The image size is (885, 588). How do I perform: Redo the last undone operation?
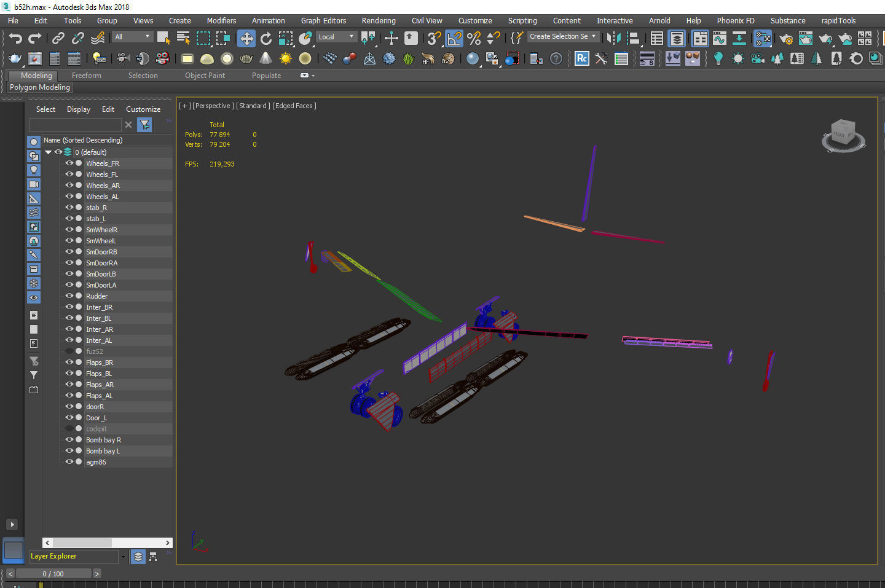pyautogui.click(x=35, y=38)
